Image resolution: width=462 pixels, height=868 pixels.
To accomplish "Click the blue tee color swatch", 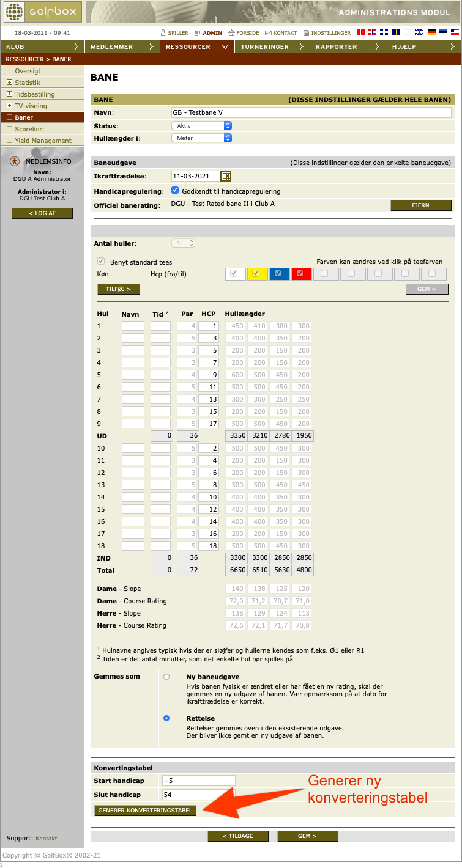I will tap(278, 274).
